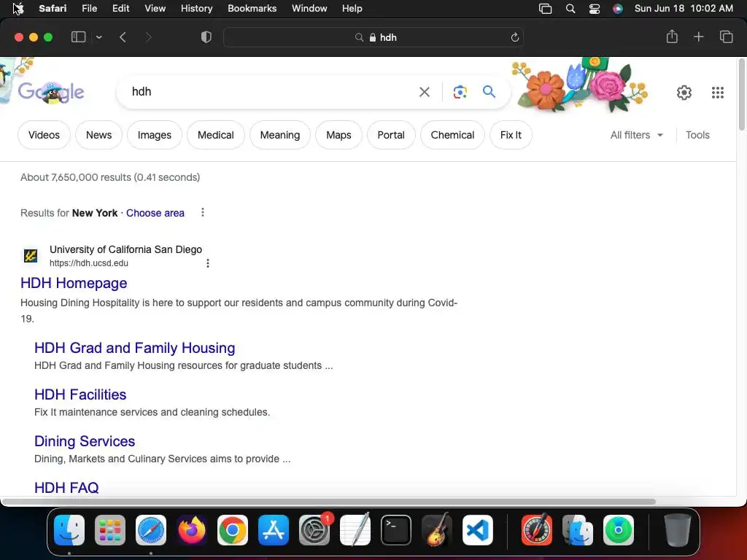Screen dimensions: 747x560
Task: Reload the page in address bar
Action: (514, 37)
